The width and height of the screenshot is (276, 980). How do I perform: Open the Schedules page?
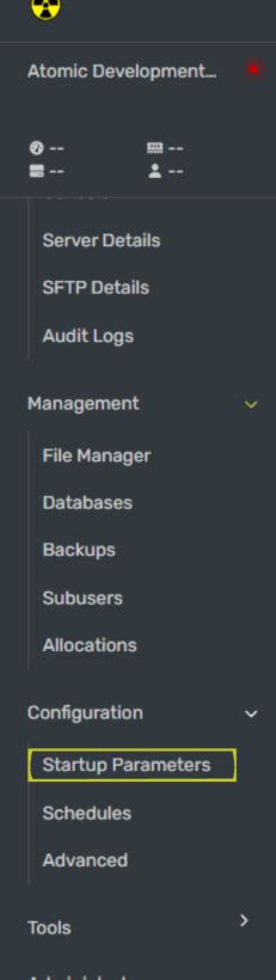pyautogui.click(x=87, y=813)
